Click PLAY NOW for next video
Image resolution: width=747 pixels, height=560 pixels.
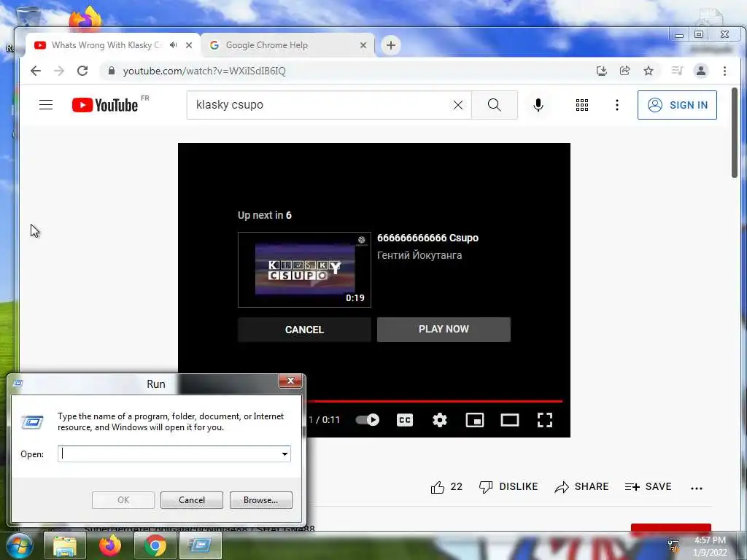(x=444, y=329)
